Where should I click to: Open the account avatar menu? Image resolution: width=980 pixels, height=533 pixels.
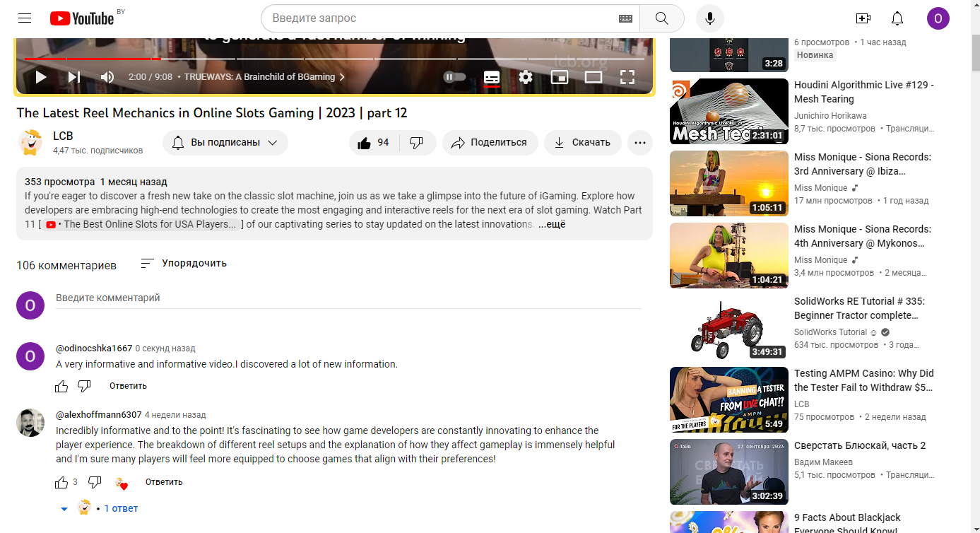[x=938, y=18]
